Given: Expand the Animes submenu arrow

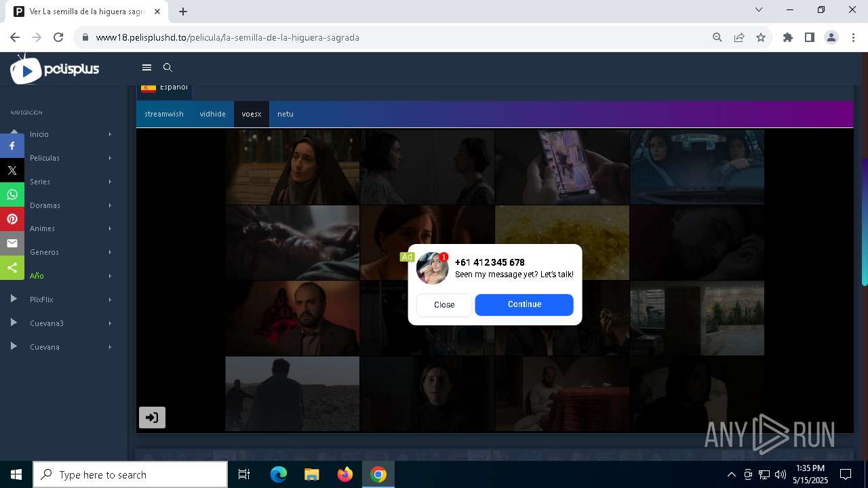Looking at the screenshot, I should (x=110, y=228).
